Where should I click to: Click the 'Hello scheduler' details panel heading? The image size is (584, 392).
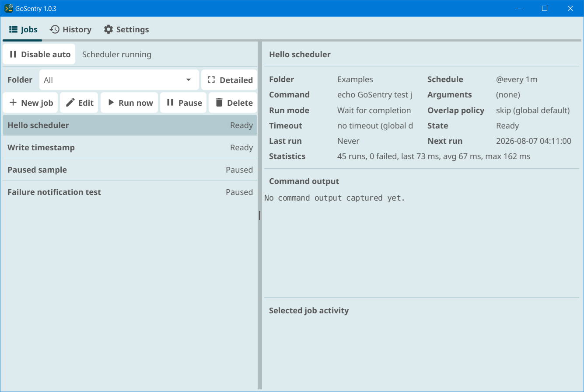pyautogui.click(x=300, y=55)
